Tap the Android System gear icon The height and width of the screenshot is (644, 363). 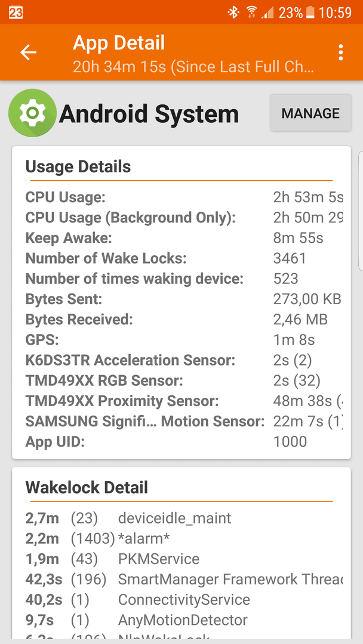tap(32, 113)
